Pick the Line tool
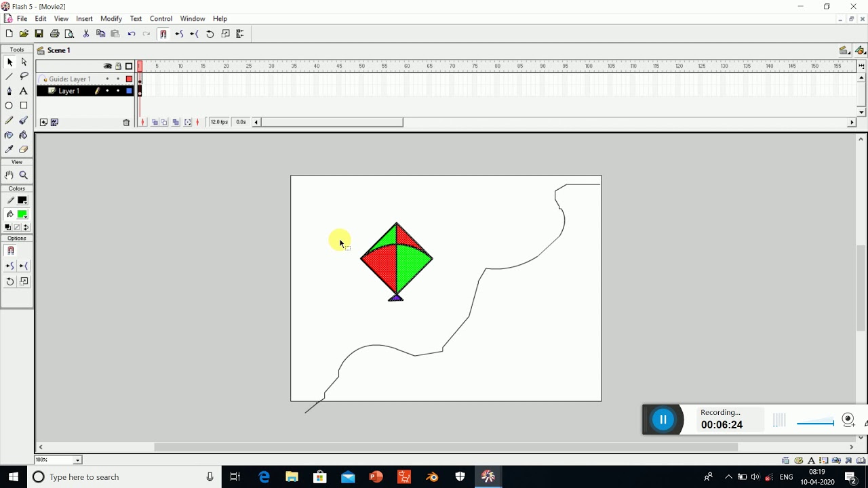The width and height of the screenshot is (868, 488). coord(9,77)
